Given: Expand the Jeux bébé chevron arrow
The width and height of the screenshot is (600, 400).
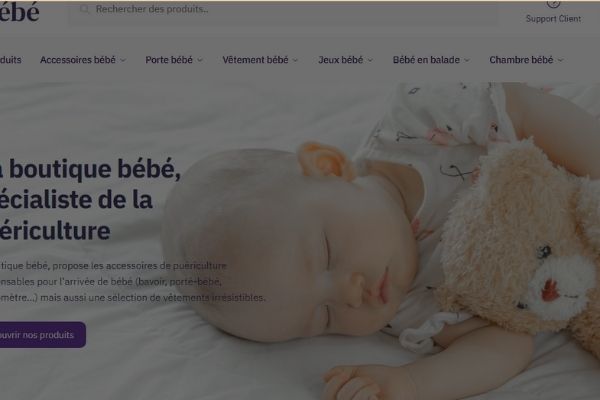Looking at the screenshot, I should tap(370, 60).
